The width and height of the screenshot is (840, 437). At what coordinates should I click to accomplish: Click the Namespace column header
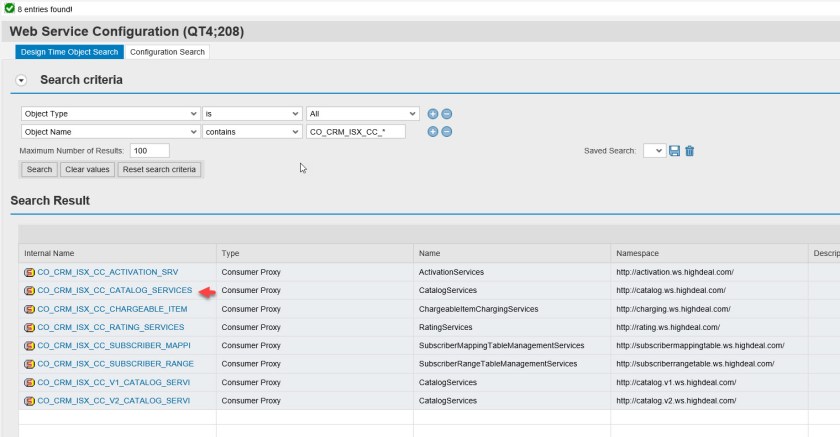click(x=638, y=254)
